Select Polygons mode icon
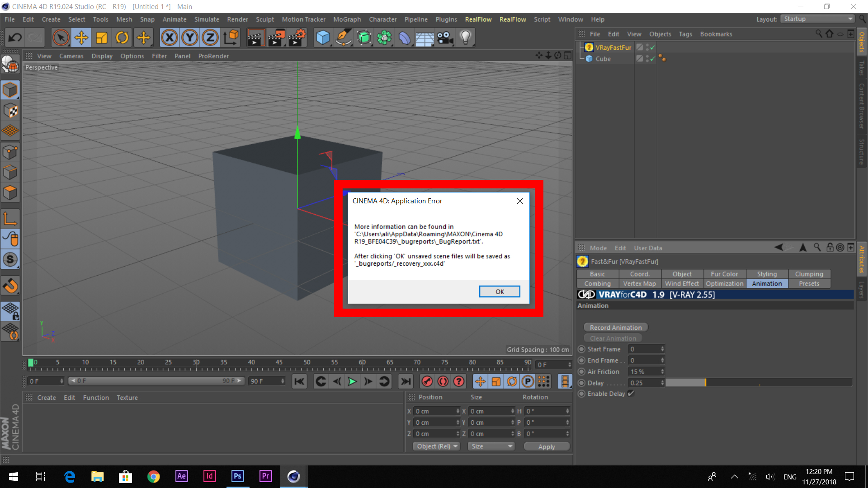Image resolution: width=868 pixels, height=488 pixels. pyautogui.click(x=10, y=193)
